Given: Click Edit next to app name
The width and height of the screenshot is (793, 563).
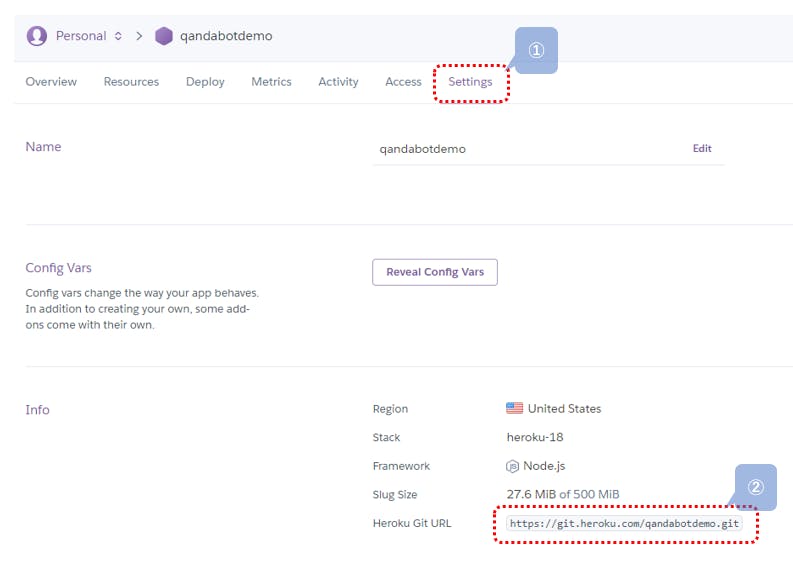Looking at the screenshot, I should 702,148.
